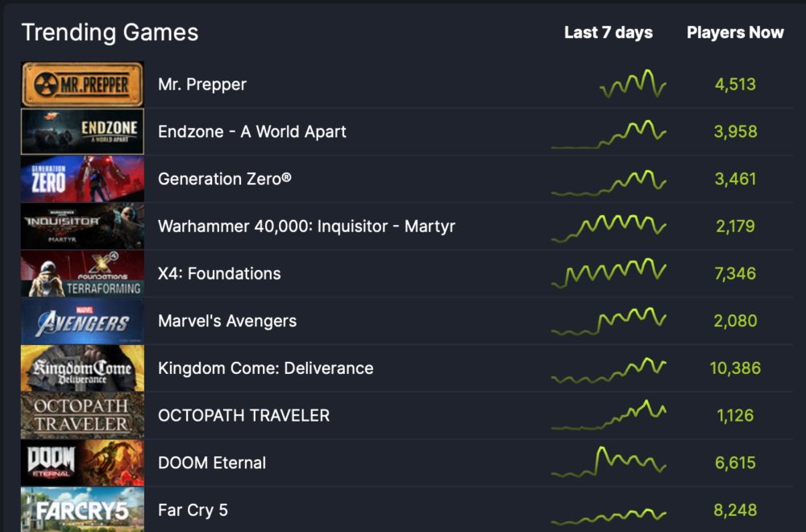806x532 pixels.
Task: View X4: Foundations 7-day sparkline chart
Action: coord(609,272)
